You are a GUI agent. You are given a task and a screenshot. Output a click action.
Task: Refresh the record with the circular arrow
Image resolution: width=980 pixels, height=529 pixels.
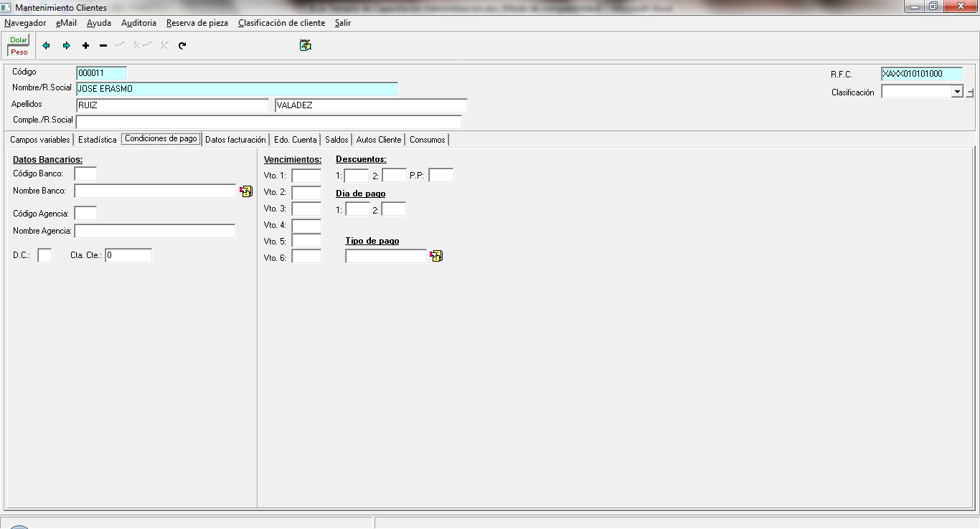(182, 46)
